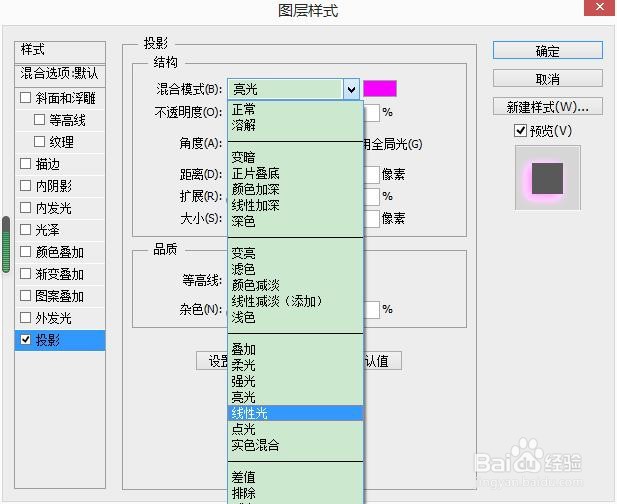Check the 内阴影 checkbox
617x504 pixels.
pos(25,185)
